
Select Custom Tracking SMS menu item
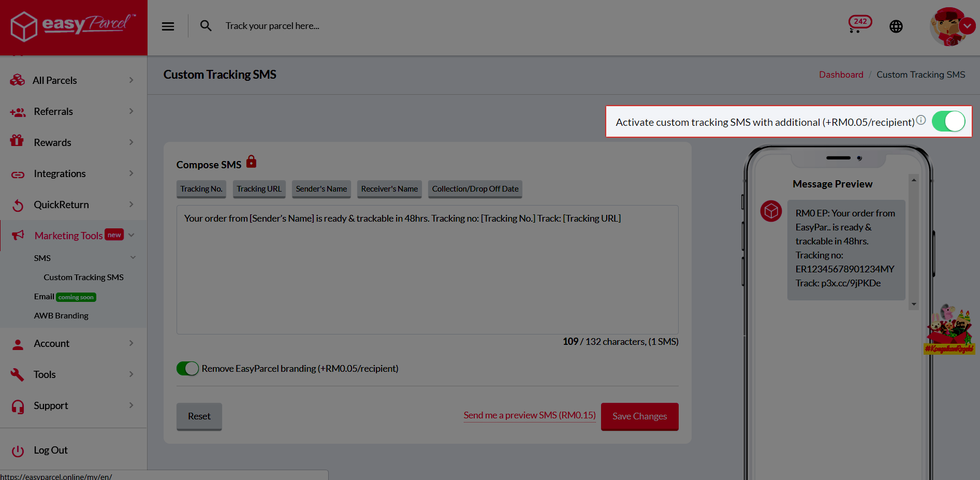(x=83, y=277)
